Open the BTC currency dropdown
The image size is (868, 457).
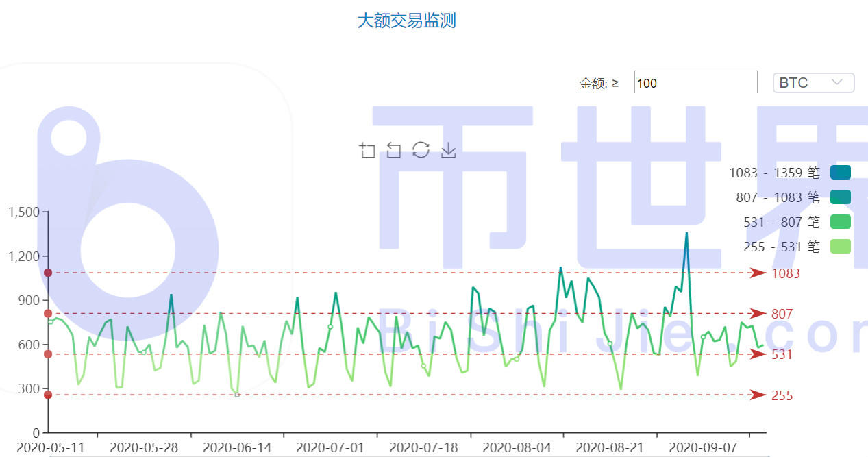[x=813, y=82]
